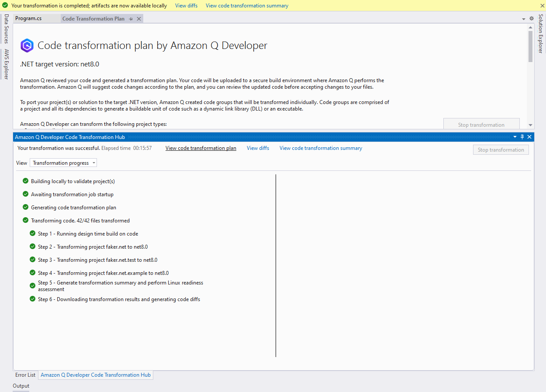
Task: Click check icon beside Step 3
Action: click(32, 260)
